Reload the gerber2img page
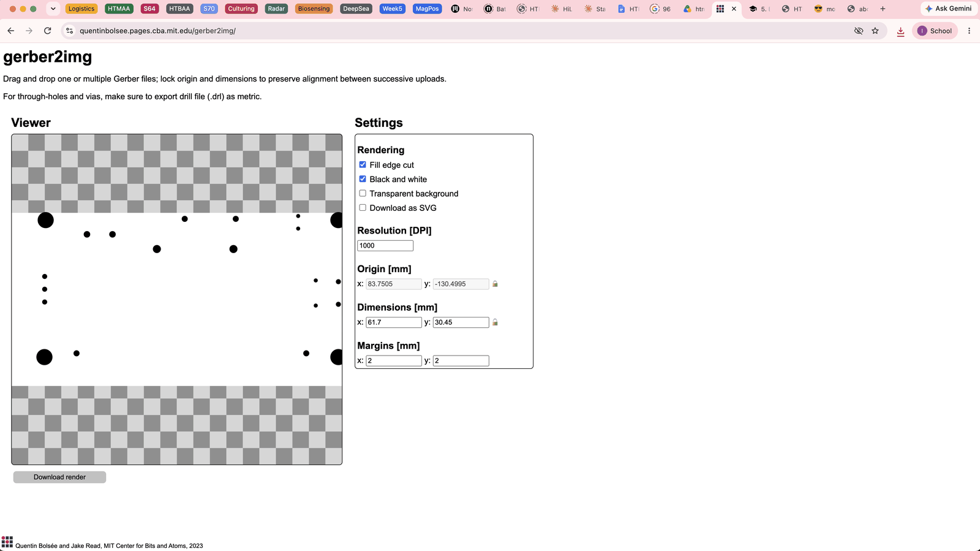 click(48, 31)
